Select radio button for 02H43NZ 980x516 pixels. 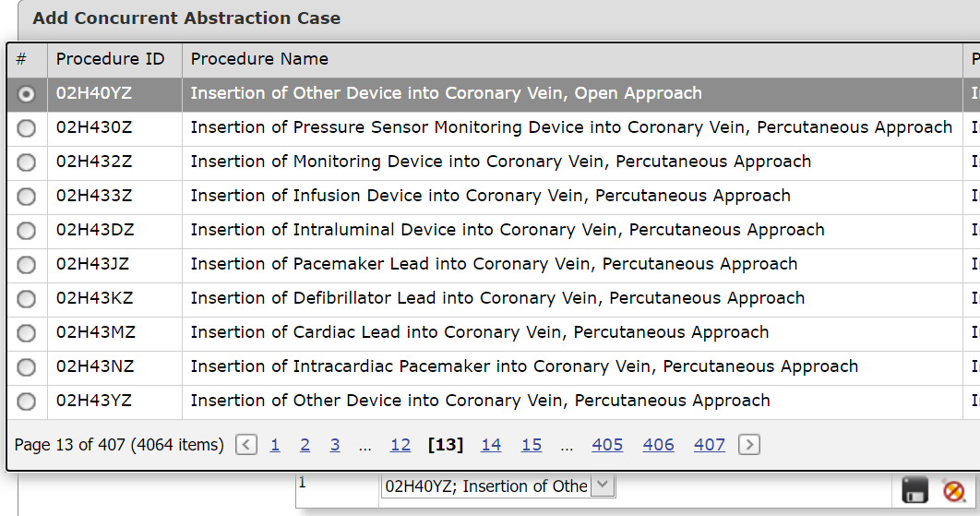tap(26, 367)
